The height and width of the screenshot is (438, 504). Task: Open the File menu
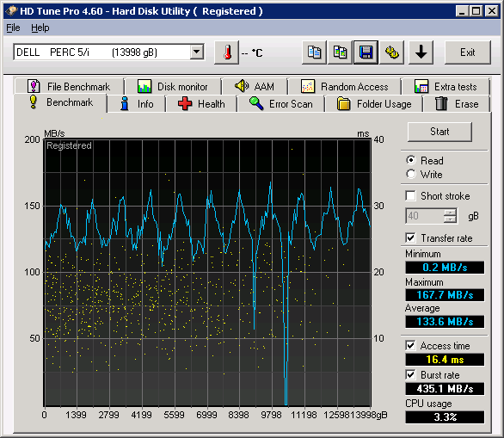[13, 28]
